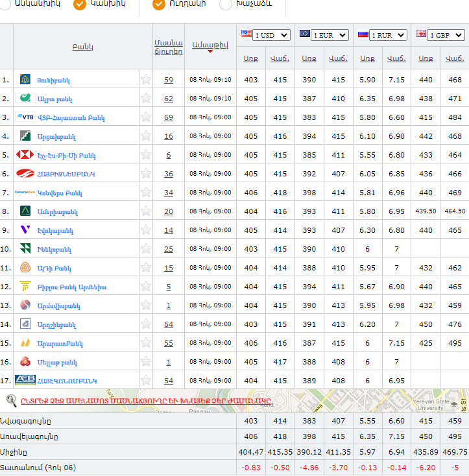
Task: Star the row 15 AraratBank as favorite
Action: [x=146, y=343]
